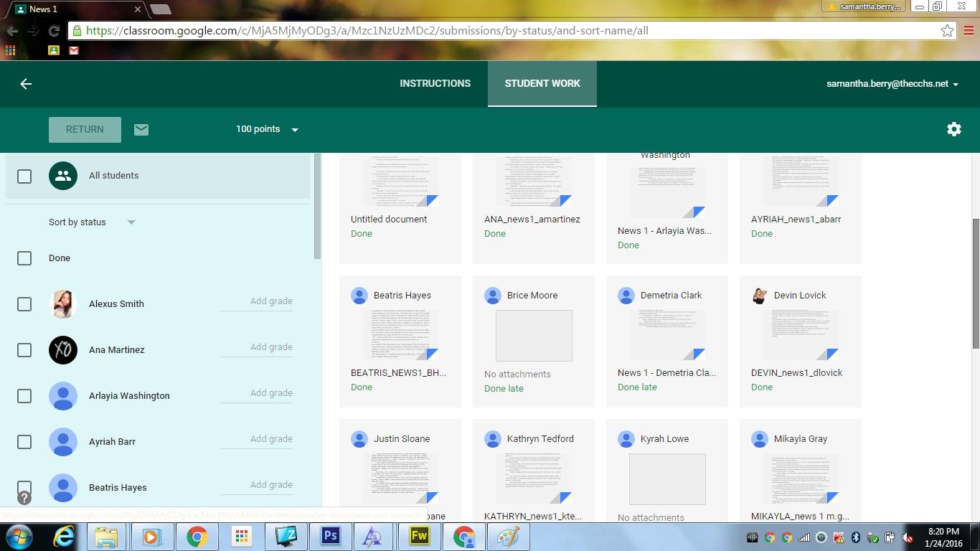Click Devin Lovick's avatar on the card
The width and height of the screenshot is (980, 551).
click(x=759, y=296)
